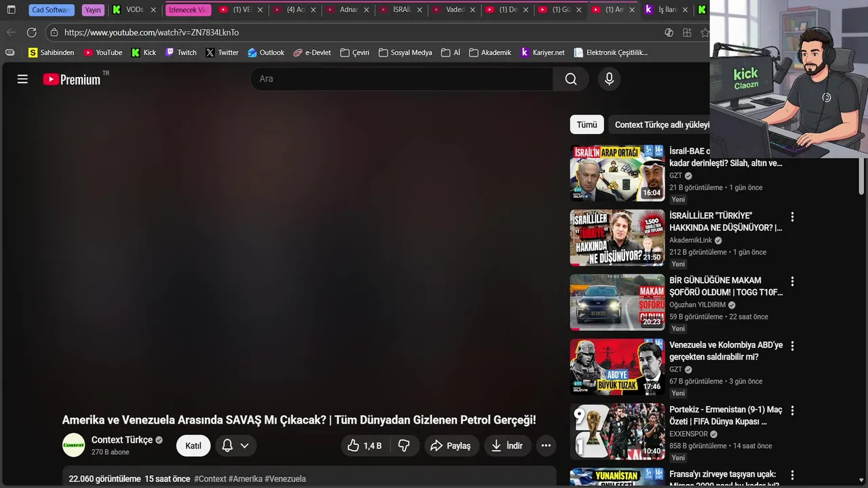Like the video with thumbs up
Screen dimensions: 868x488
365,446
